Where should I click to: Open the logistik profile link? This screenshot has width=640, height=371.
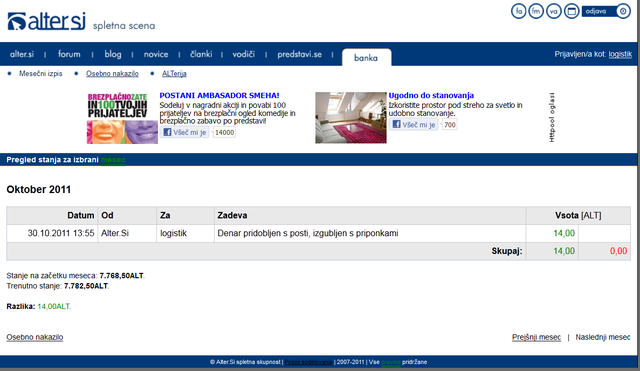point(620,54)
